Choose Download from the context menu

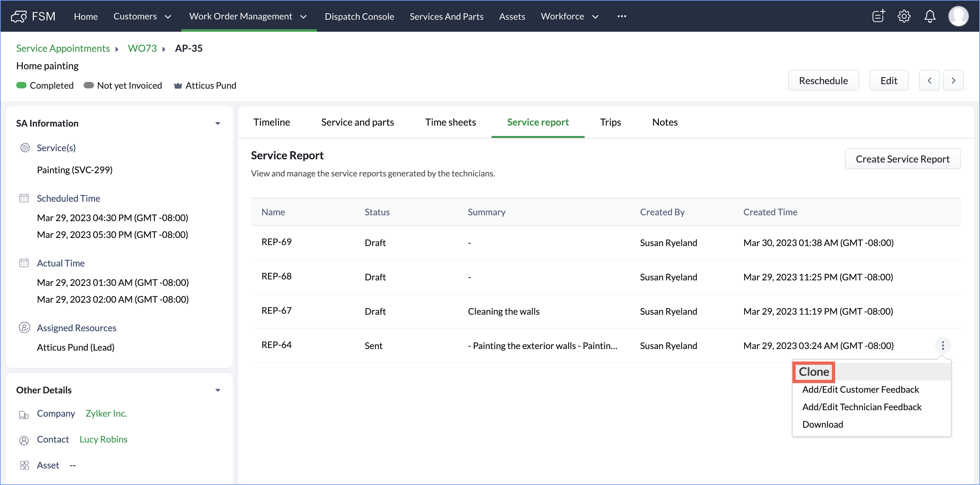click(x=822, y=424)
